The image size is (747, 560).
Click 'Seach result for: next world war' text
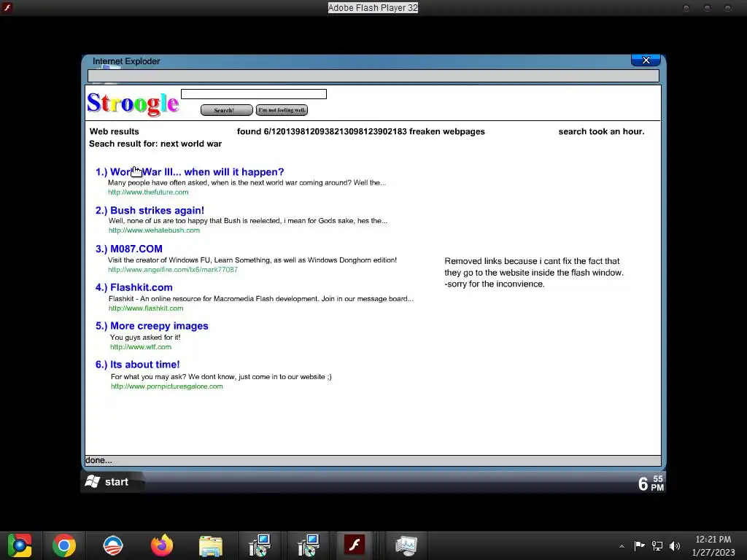[x=155, y=144]
